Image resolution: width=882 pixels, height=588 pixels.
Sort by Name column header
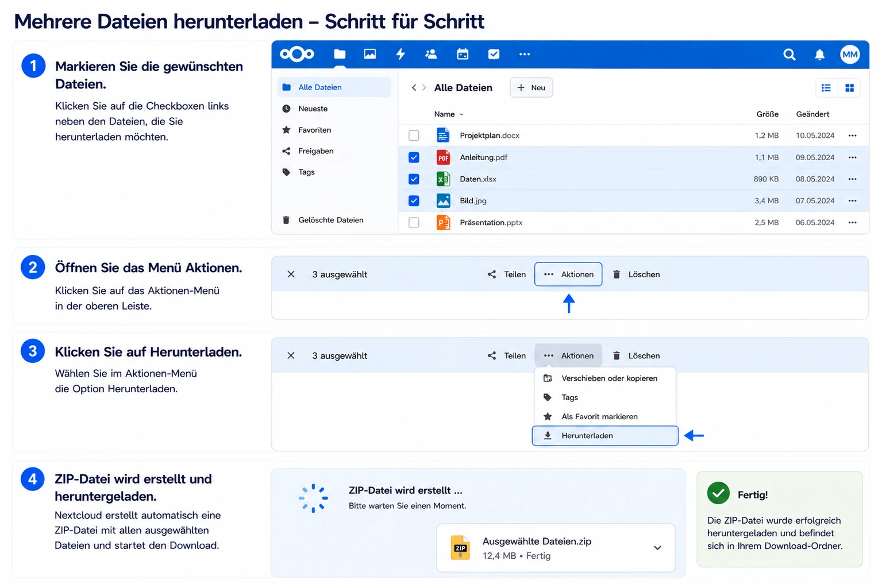(448, 114)
